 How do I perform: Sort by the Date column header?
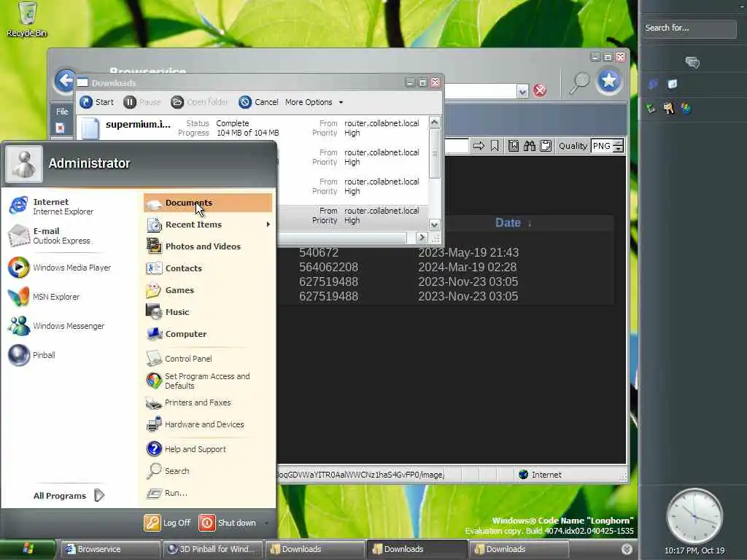(x=508, y=223)
